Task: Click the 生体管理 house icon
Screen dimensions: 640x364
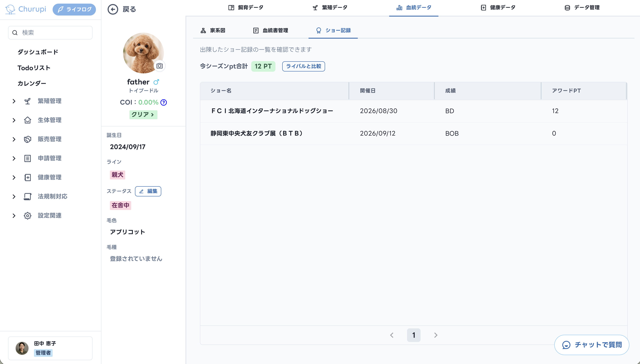Action: (x=28, y=120)
